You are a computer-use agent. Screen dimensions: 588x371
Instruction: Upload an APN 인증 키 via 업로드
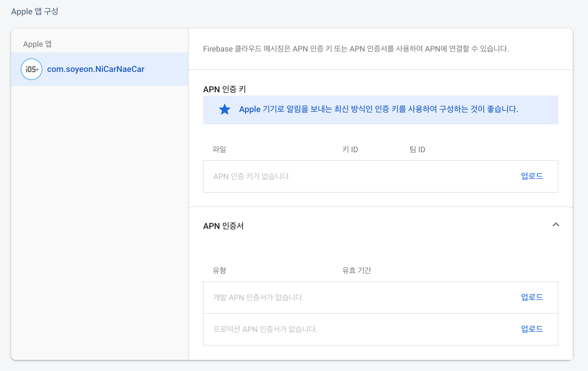532,176
